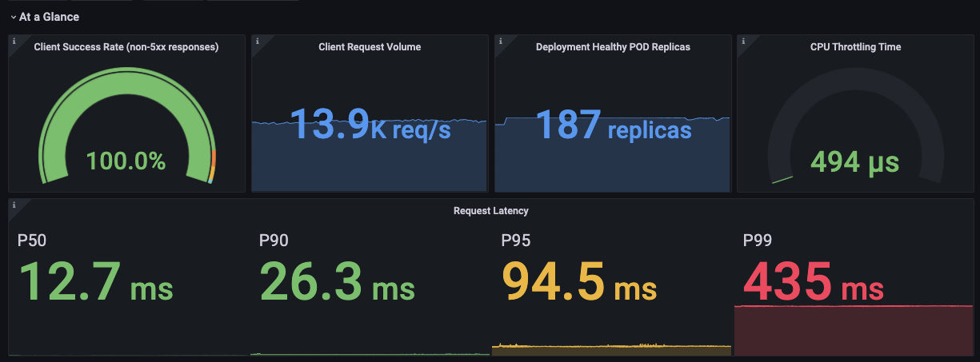Click the 494 µs throttling gauge value
This screenshot has height=362, width=980.
pyautogui.click(x=854, y=162)
